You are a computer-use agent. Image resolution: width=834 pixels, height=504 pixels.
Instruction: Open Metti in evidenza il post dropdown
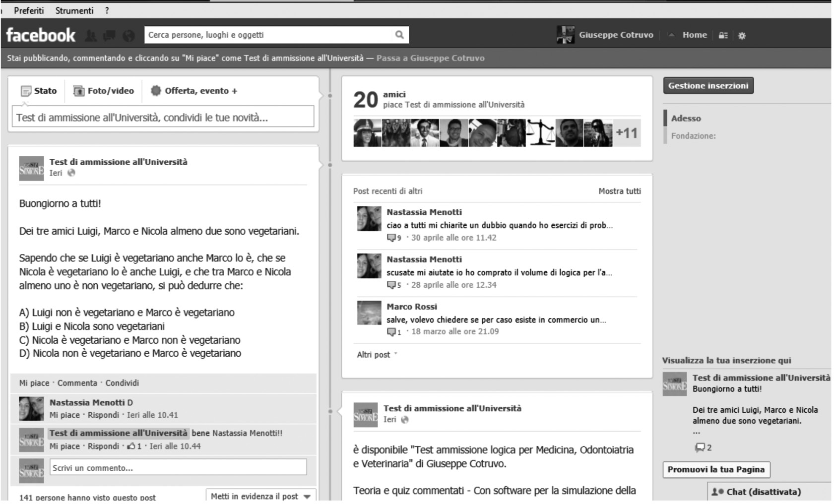click(x=261, y=496)
